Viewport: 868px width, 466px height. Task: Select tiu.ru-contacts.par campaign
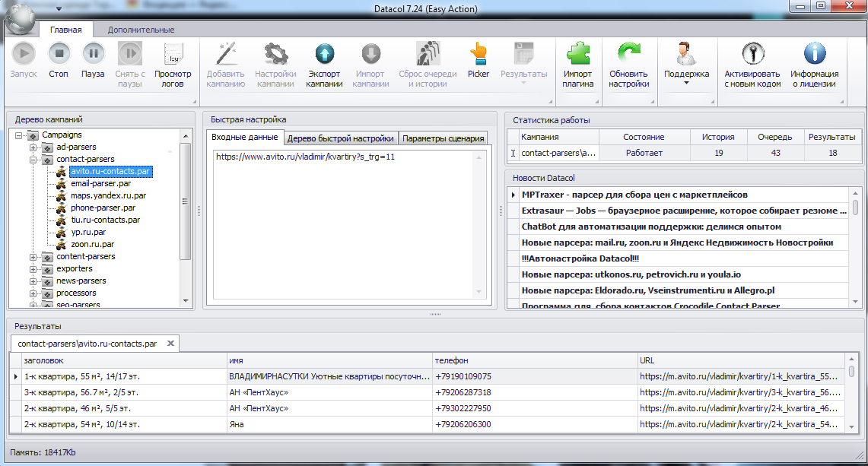[x=105, y=220]
